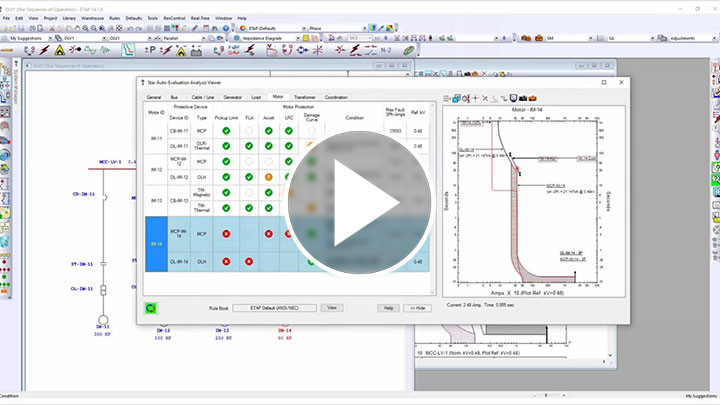The height and width of the screenshot is (405, 720).
Task: Click the round blue Help question-mark icon
Action: [225, 28]
